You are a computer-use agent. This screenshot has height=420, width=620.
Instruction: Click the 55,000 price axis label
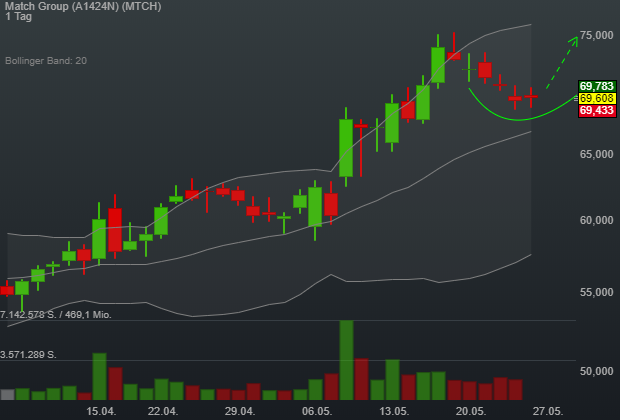pyautogui.click(x=597, y=292)
